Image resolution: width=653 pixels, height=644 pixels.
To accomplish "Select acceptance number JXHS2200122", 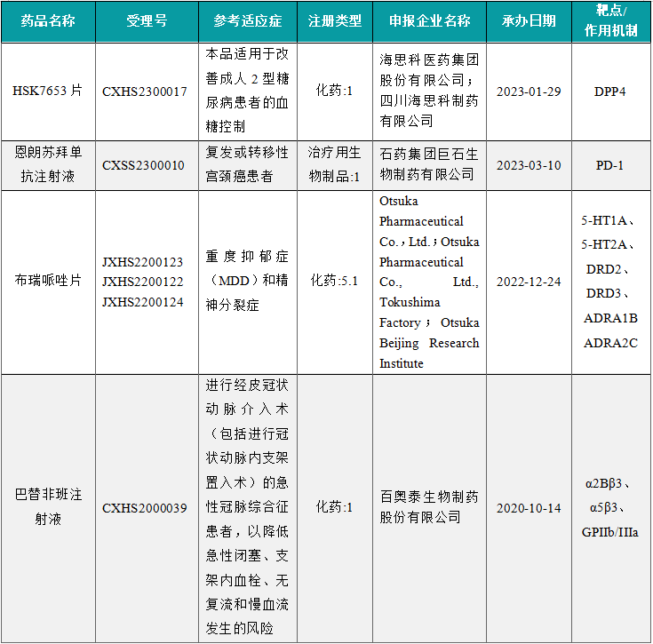I will tap(142, 282).
